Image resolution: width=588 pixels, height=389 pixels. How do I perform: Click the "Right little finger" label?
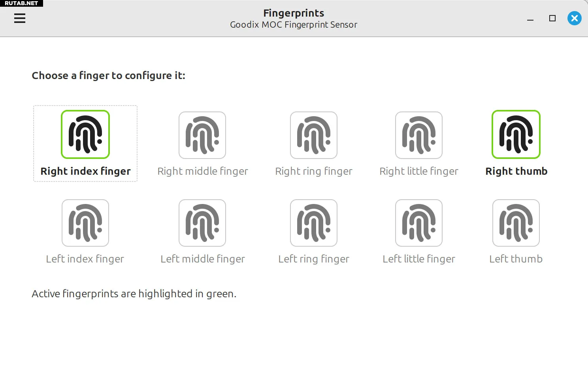[x=419, y=171]
